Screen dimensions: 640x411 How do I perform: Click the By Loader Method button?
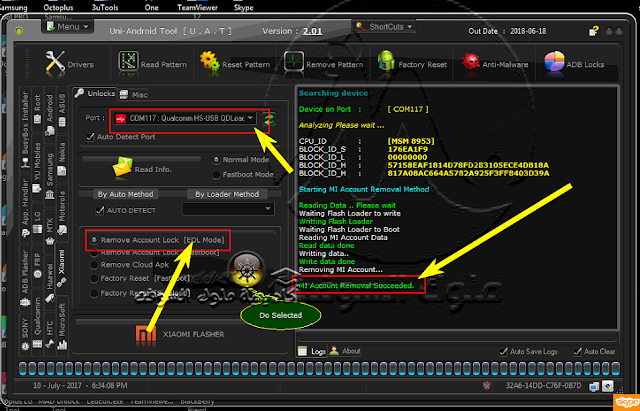pos(227,194)
